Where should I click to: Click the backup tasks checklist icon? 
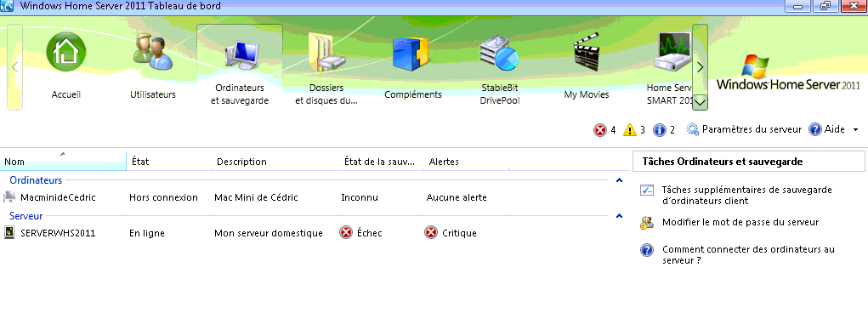647,190
